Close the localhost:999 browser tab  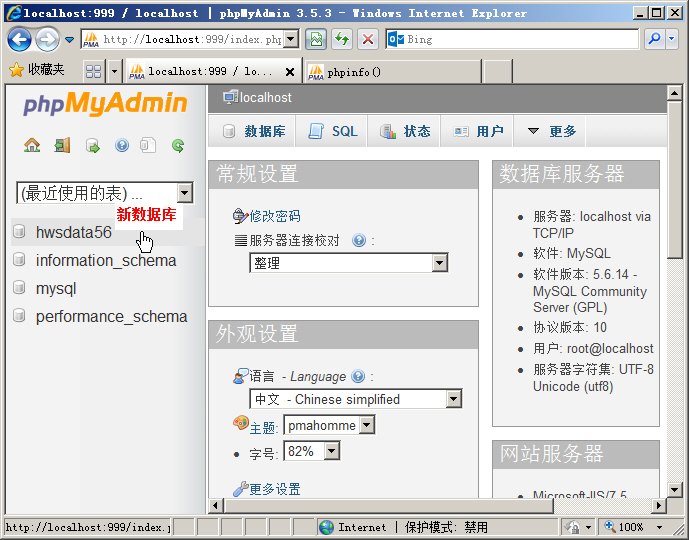pos(290,72)
